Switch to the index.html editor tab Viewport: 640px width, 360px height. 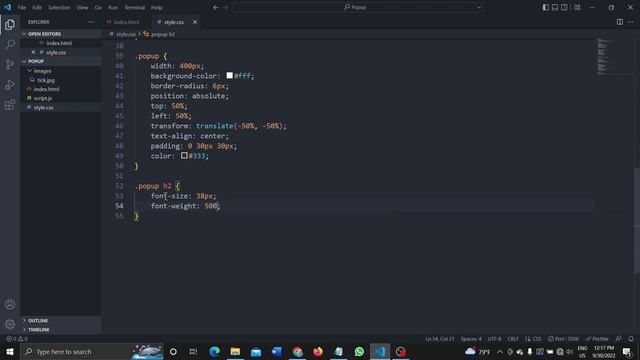pyautogui.click(x=126, y=22)
